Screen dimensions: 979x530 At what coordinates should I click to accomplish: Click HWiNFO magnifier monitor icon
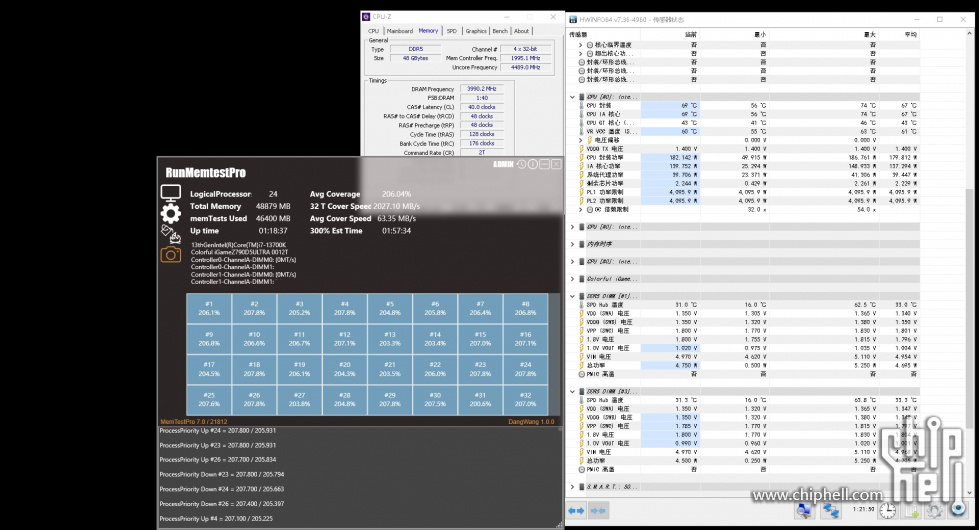click(x=804, y=511)
